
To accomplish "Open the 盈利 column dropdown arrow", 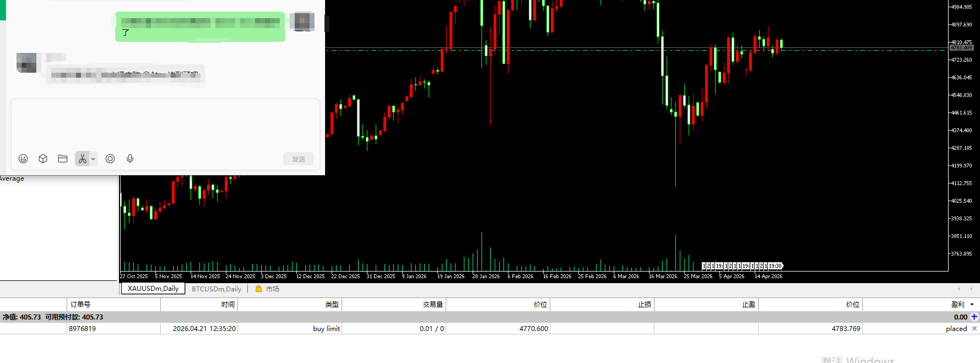I will point(972,305).
